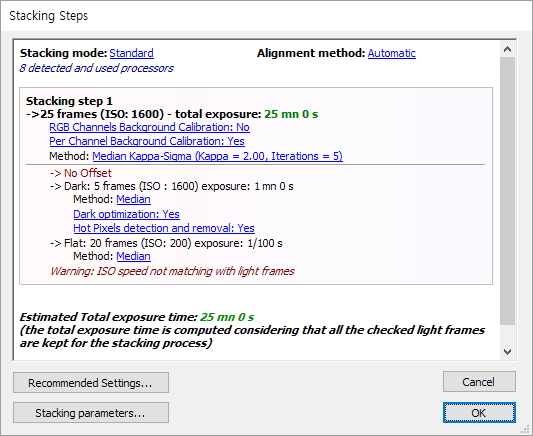
Task: Toggle Dark optimization: Yes link
Action: [x=126, y=214]
